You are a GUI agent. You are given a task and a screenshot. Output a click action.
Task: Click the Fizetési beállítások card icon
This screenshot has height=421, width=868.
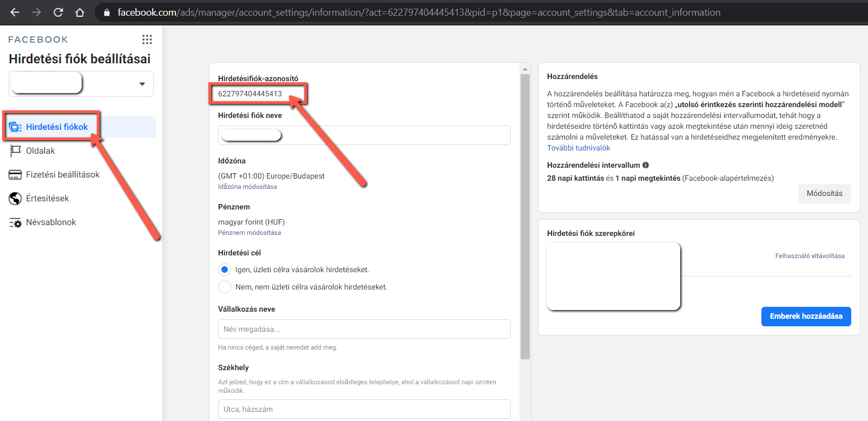pos(15,175)
